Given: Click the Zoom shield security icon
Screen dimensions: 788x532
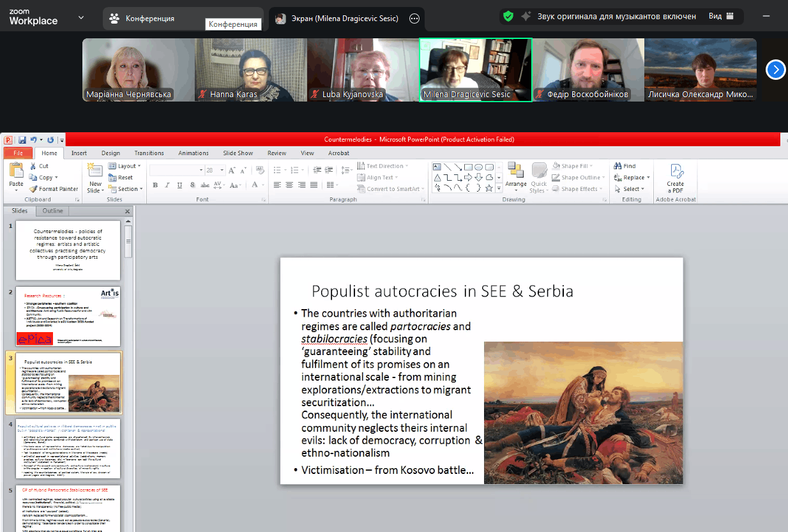Looking at the screenshot, I should (508, 17).
